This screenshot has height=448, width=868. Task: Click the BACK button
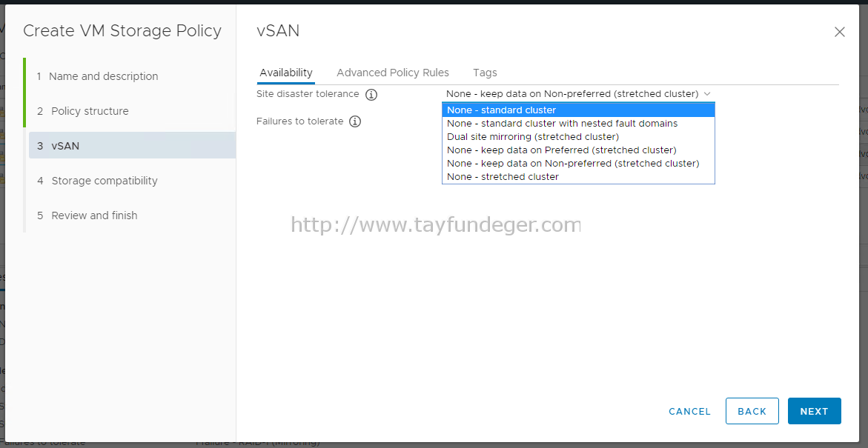(x=752, y=411)
